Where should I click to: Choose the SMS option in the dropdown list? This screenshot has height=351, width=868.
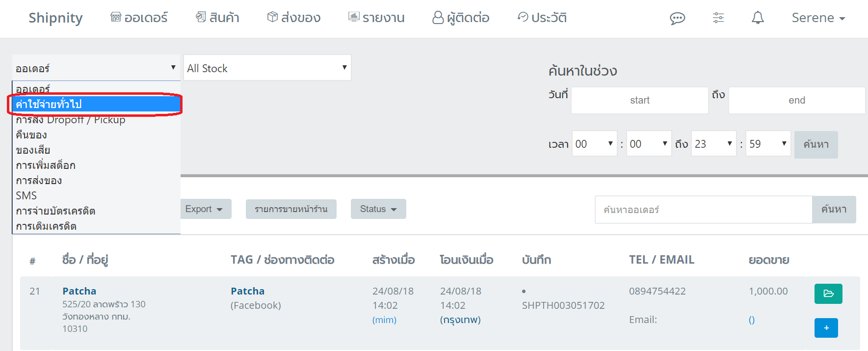pos(26,195)
